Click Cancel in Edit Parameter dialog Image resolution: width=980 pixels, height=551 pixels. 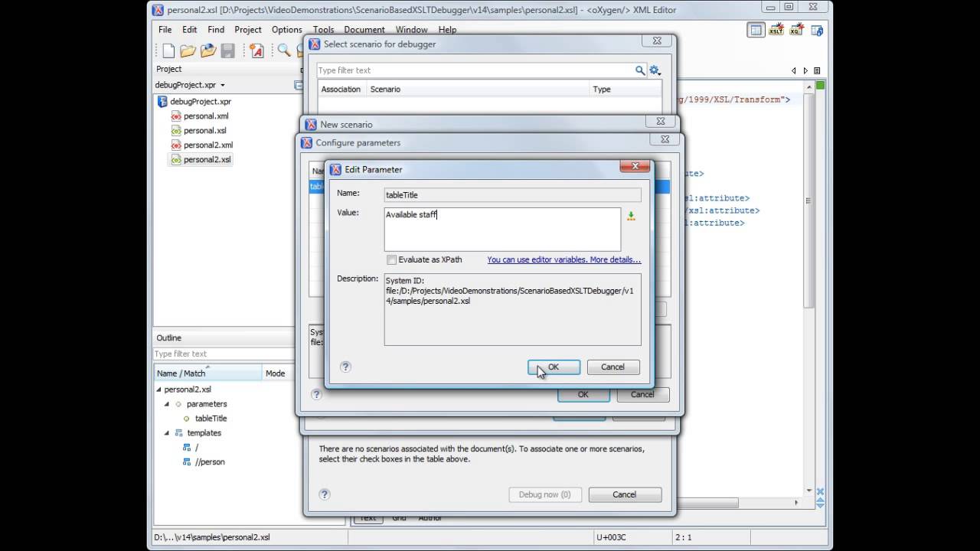pyautogui.click(x=613, y=367)
